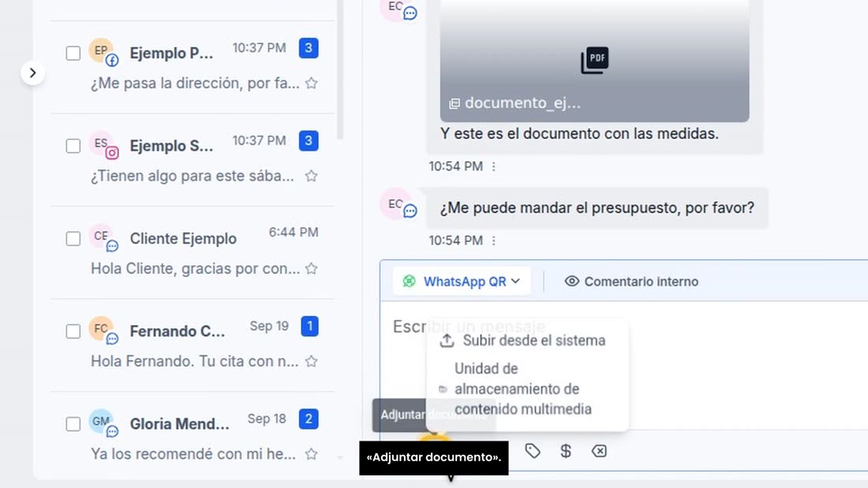Screen dimensions: 868x488
Task: Click the PDF file icon in attachment
Action: tap(594, 60)
